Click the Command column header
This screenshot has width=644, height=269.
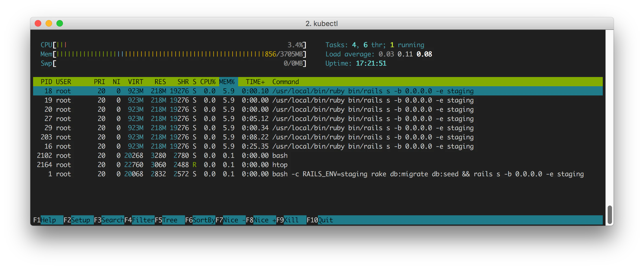click(286, 82)
